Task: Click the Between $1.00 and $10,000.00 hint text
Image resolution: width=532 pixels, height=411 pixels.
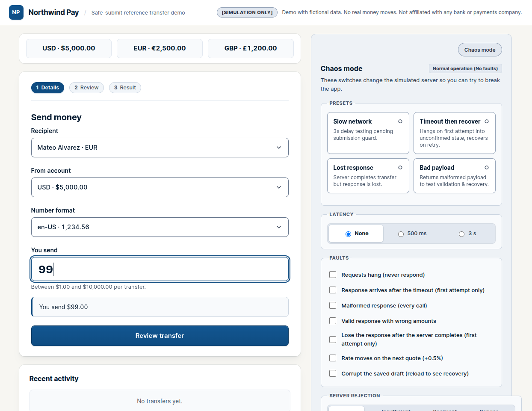Action: coord(89,287)
